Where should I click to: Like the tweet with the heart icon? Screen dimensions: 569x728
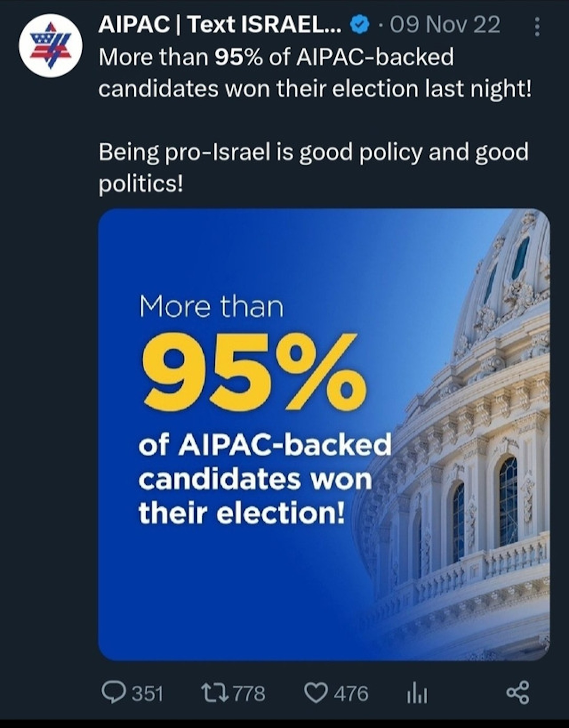coord(316,693)
